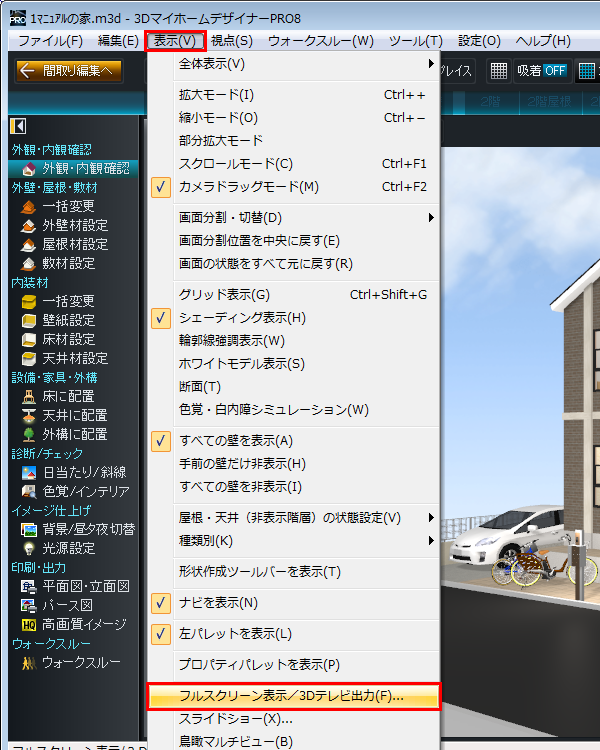This screenshot has height=750, width=600.
Task: Click the grid icon beside 吸着 toggle
Action: click(x=498, y=71)
